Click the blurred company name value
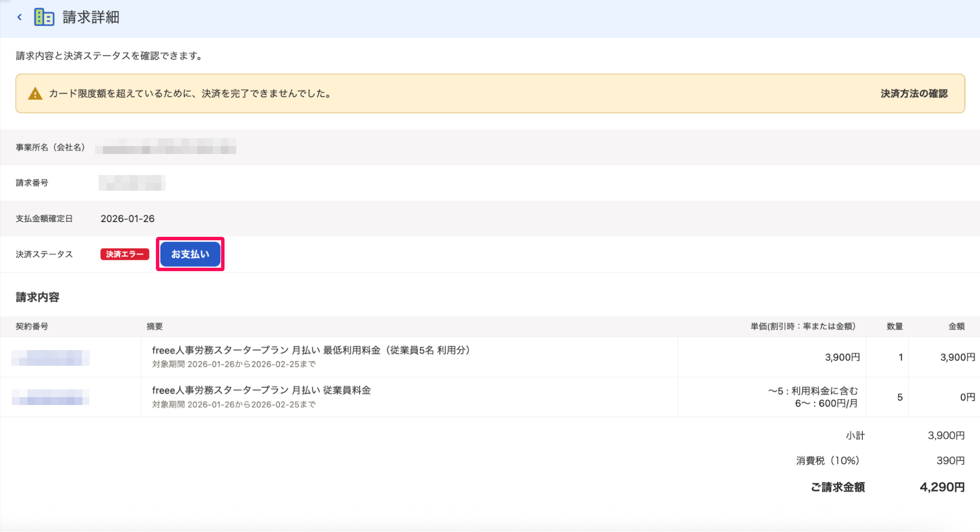The image size is (980, 532). (166, 147)
